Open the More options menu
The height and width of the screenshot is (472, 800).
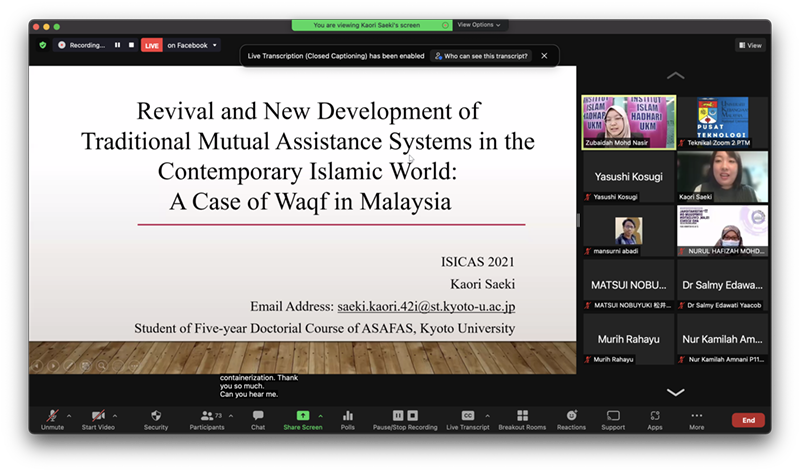coord(696,418)
